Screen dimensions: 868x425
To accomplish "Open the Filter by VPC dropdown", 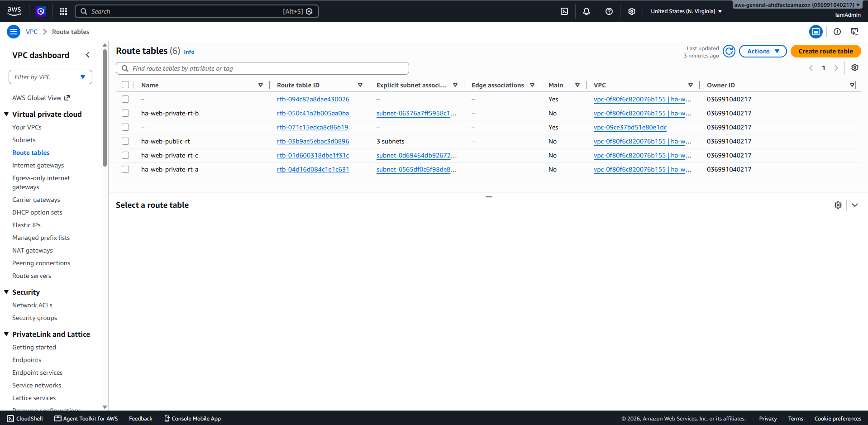I will [50, 77].
